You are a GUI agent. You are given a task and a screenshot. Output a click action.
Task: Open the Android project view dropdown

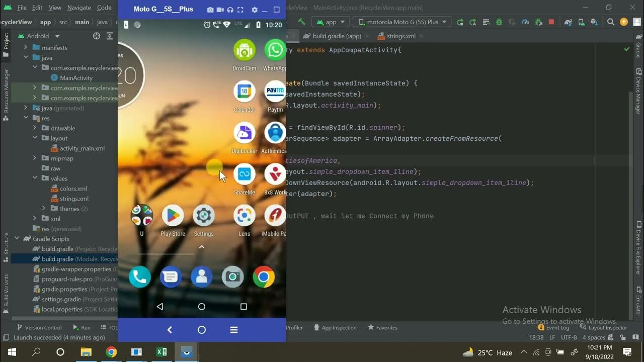[x=39, y=36]
